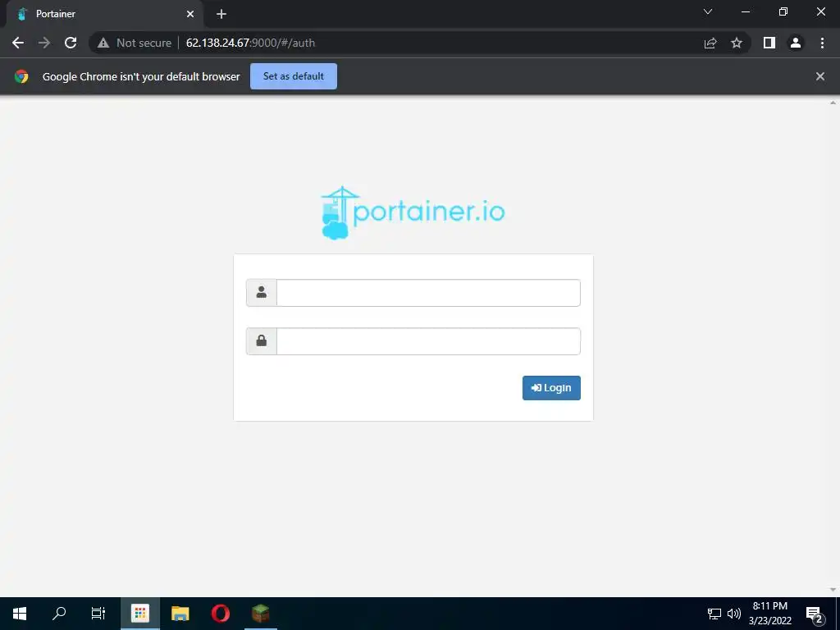Dismiss the default browser notification bar
The image size is (840, 630).
pyautogui.click(x=820, y=76)
